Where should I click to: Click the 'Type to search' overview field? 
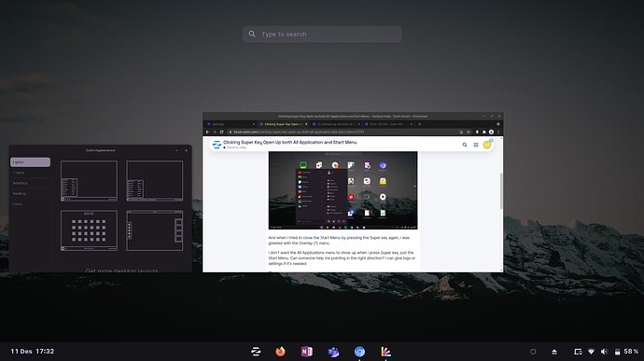(x=322, y=35)
